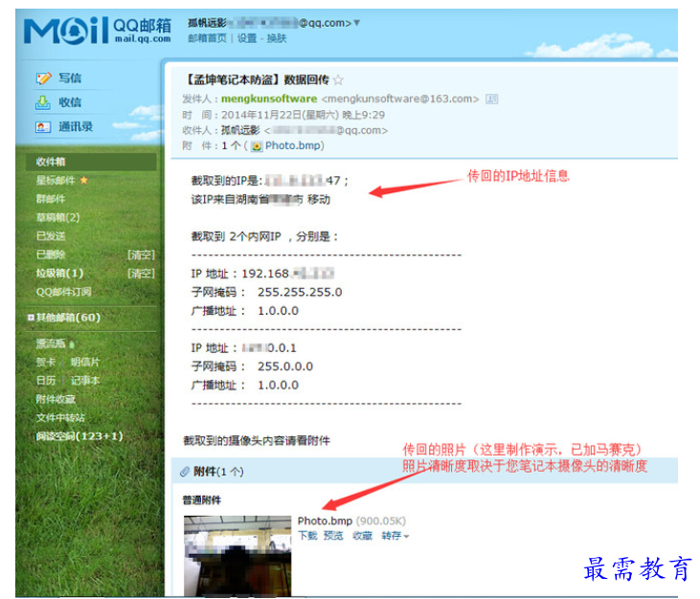Open 通讯录 contacts
This screenshot has height=599, width=700.
[x=76, y=127]
